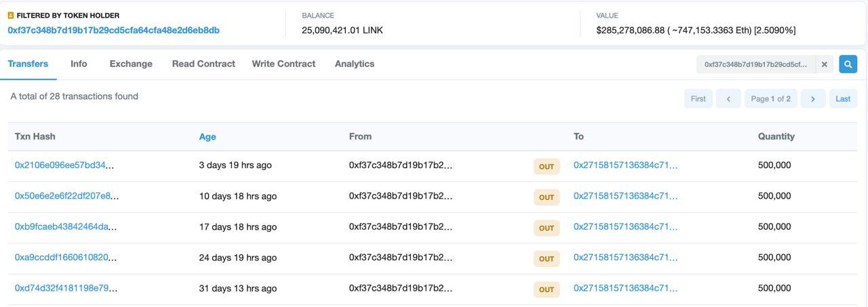Open transaction hash 0x2106e096ee57bd34

point(64,165)
